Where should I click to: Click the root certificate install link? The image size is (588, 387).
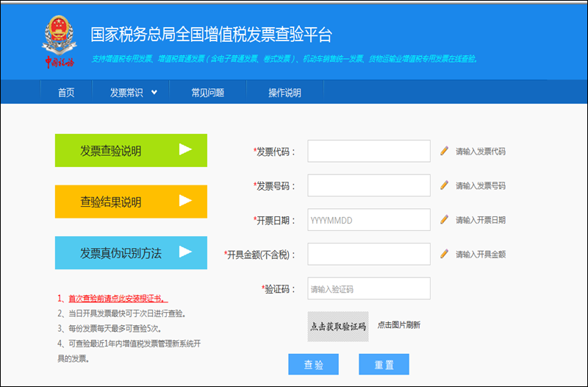[118, 299]
